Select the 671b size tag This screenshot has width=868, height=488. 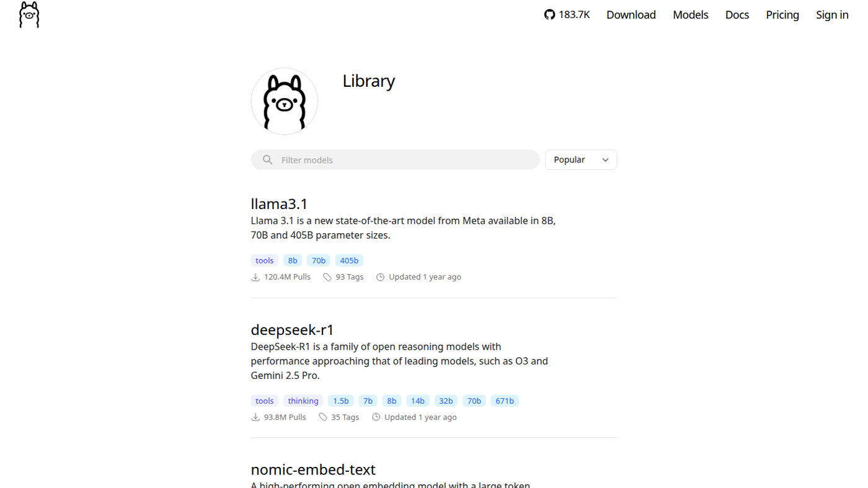(x=505, y=401)
